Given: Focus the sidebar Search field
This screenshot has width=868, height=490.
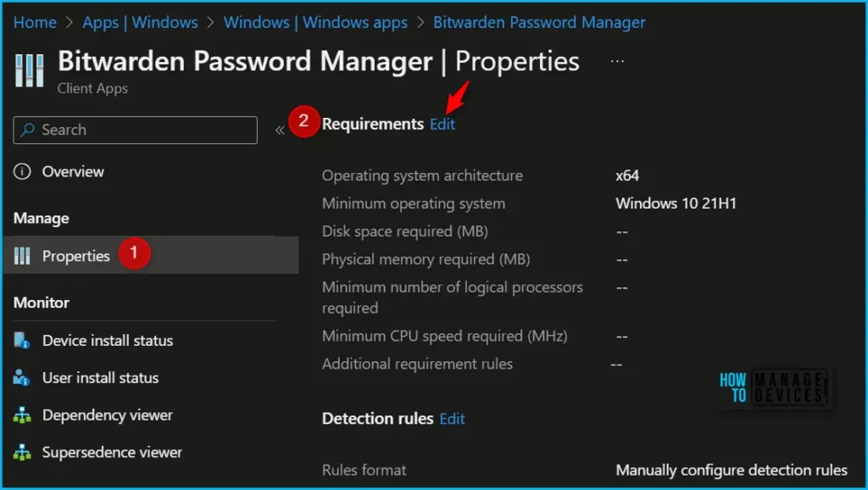Looking at the screenshot, I should (135, 130).
